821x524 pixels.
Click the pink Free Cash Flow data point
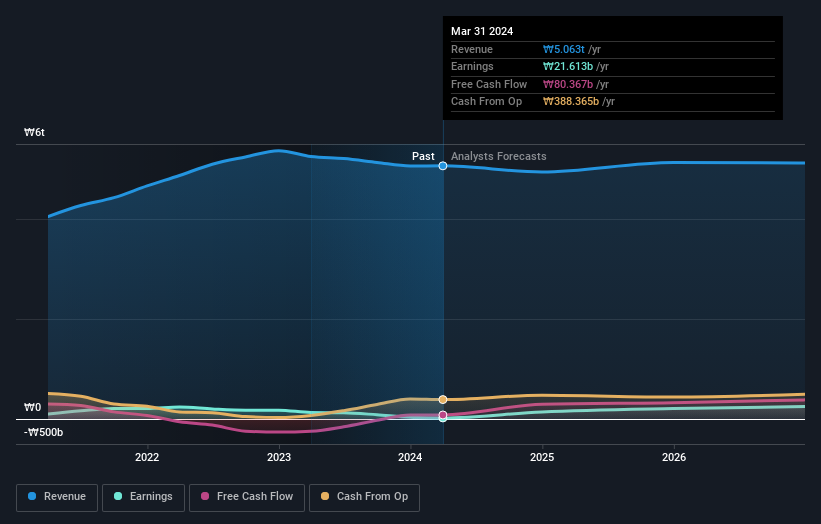click(443, 415)
